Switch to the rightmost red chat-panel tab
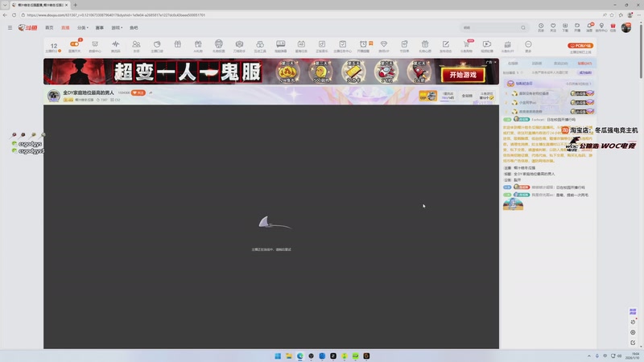644x362 pixels. tap(584, 64)
